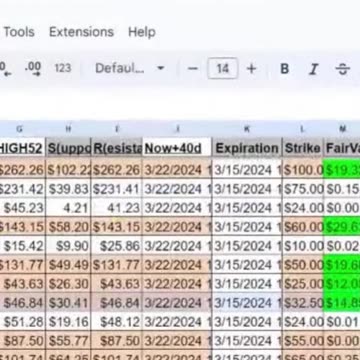360x360 pixels.
Task: Click the FairVa header cell
Action: 341,148
